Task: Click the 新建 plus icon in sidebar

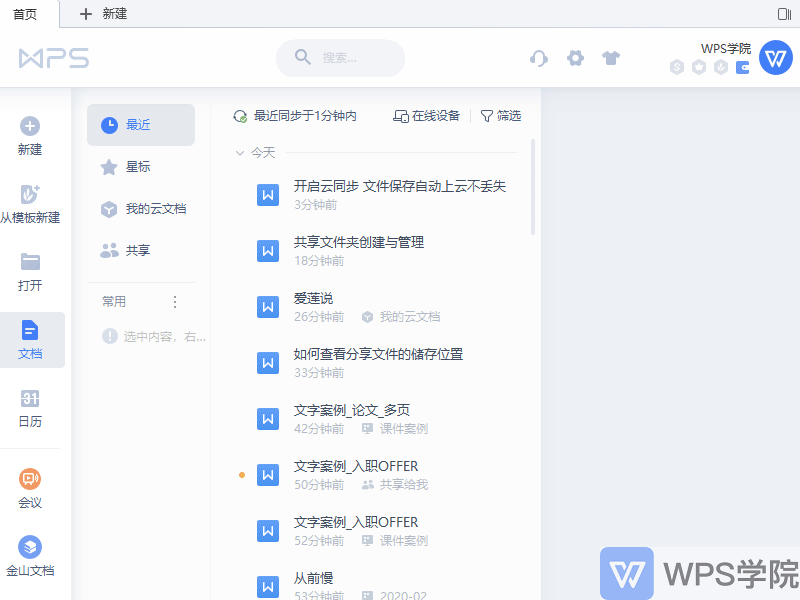Action: (x=30, y=126)
